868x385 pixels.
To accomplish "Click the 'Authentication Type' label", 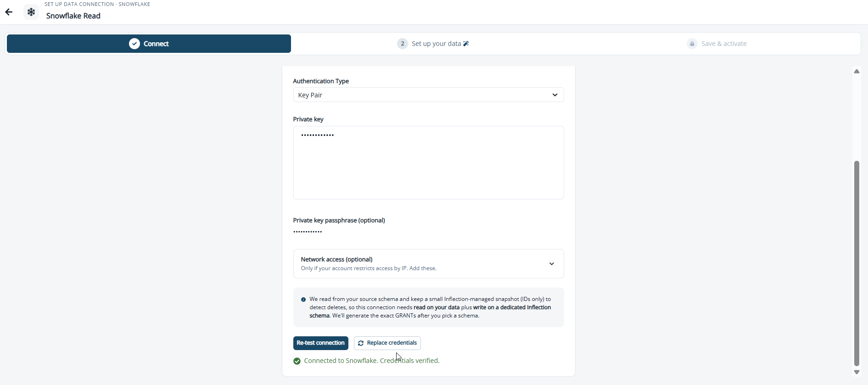I will [321, 81].
